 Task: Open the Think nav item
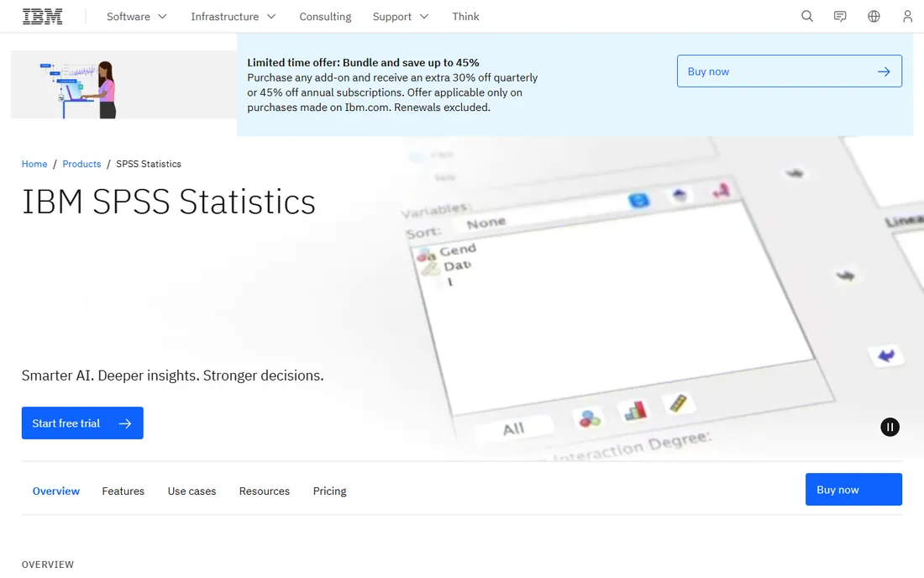(x=465, y=17)
